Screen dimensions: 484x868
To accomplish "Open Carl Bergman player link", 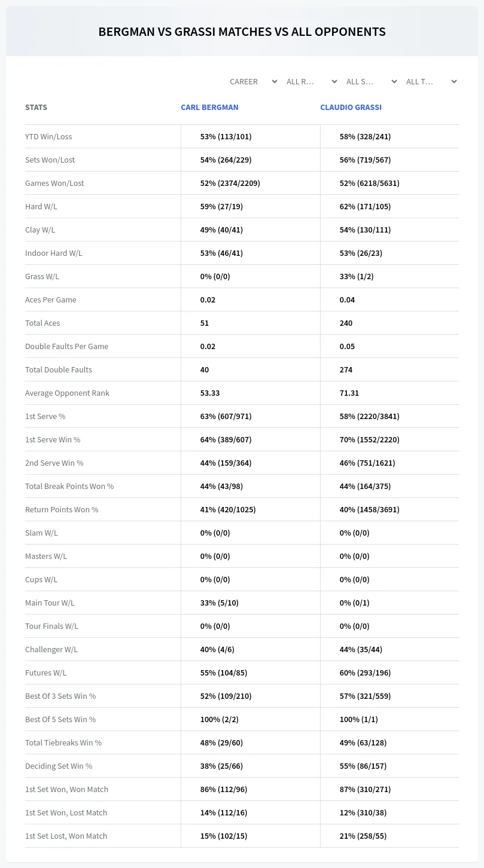I will click(x=209, y=108).
